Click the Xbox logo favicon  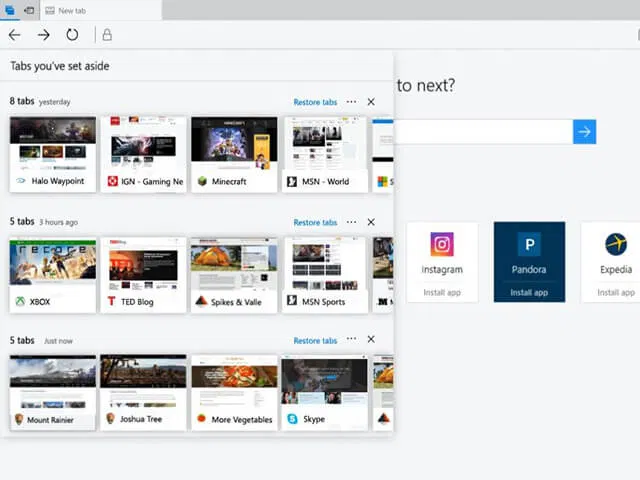coord(20,301)
